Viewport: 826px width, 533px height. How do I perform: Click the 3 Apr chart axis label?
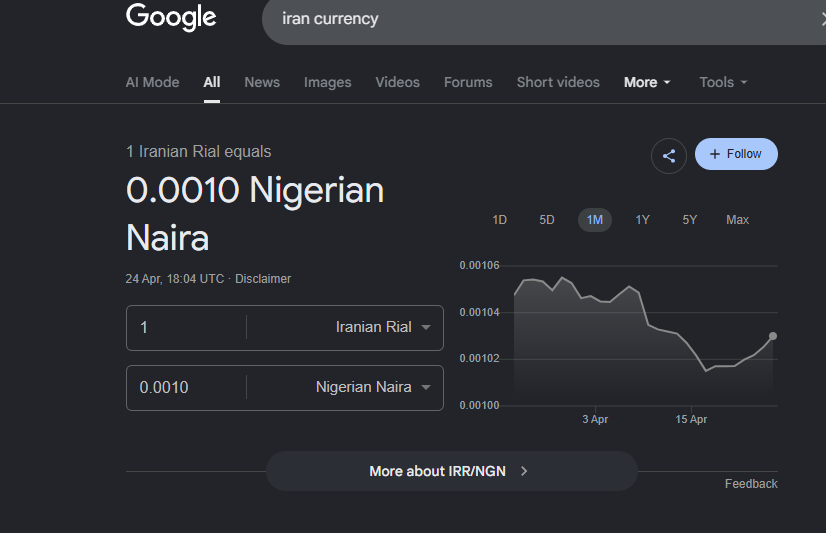[x=595, y=419]
